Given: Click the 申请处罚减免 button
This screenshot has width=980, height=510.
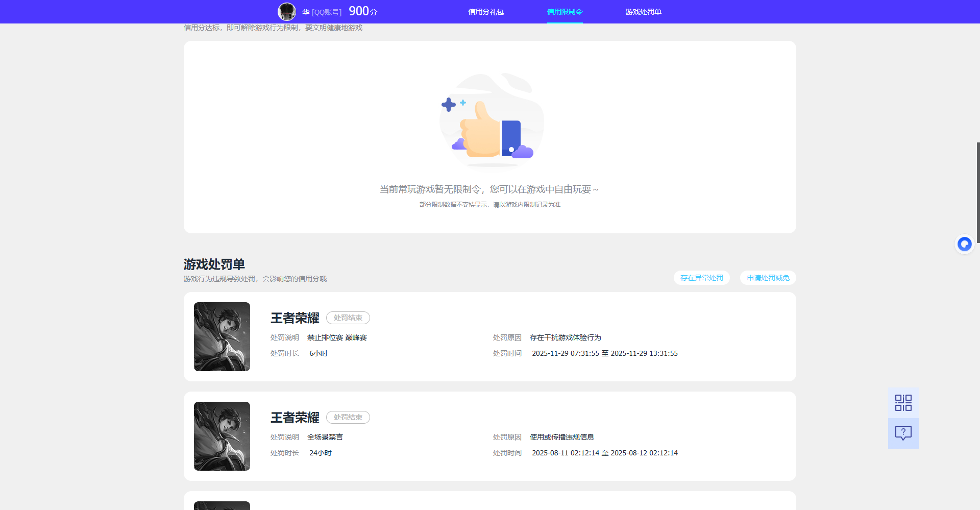Looking at the screenshot, I should pos(768,278).
